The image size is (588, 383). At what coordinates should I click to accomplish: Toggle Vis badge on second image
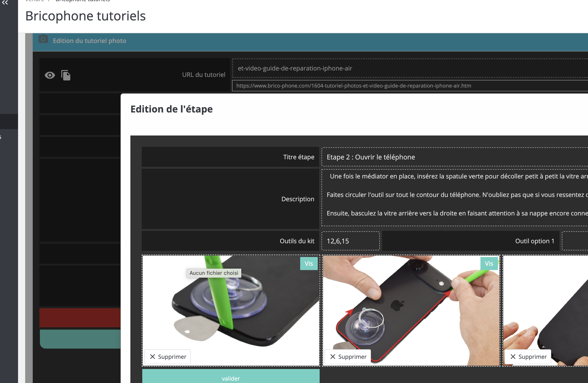[x=489, y=263]
